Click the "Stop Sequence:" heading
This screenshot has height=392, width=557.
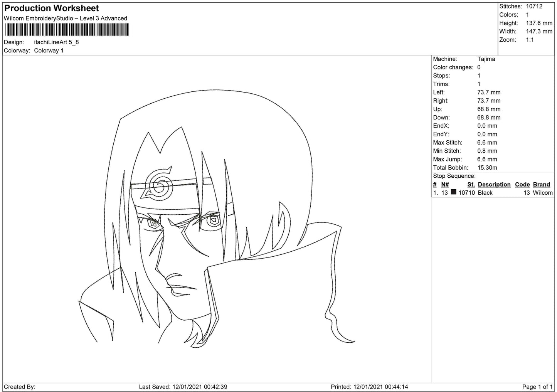pyautogui.click(x=454, y=177)
